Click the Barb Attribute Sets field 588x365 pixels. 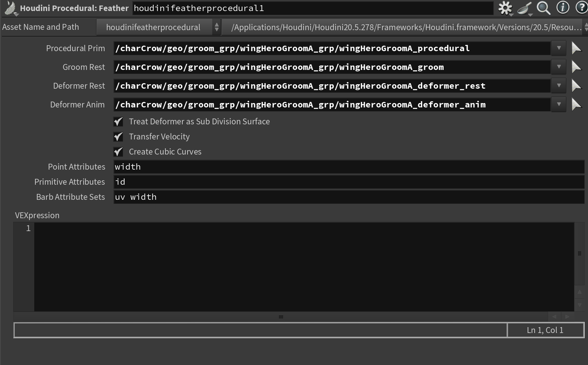tap(349, 197)
